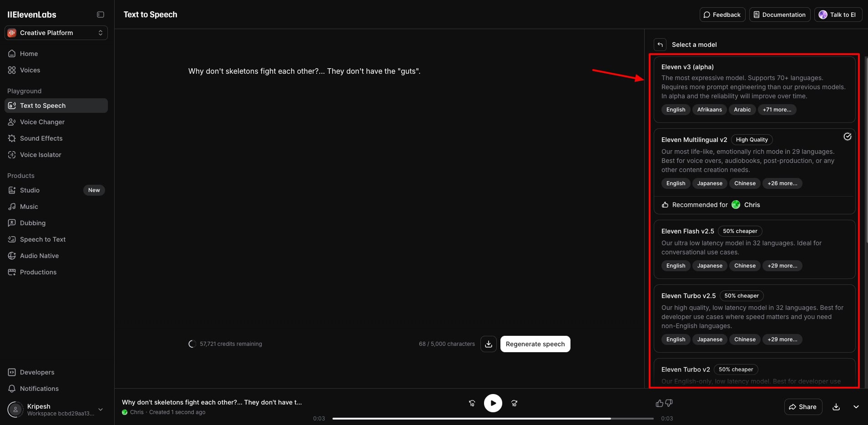This screenshot has height=425, width=868.
Task: Seek on the audio progress bar
Action: pos(493,419)
